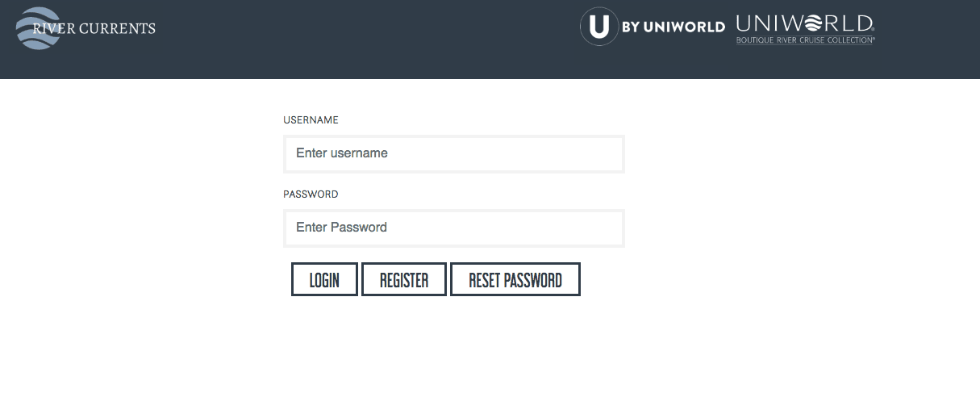980x414 pixels.
Task: Click the BY UNIWORLD text beside the circle
Action: (673, 27)
